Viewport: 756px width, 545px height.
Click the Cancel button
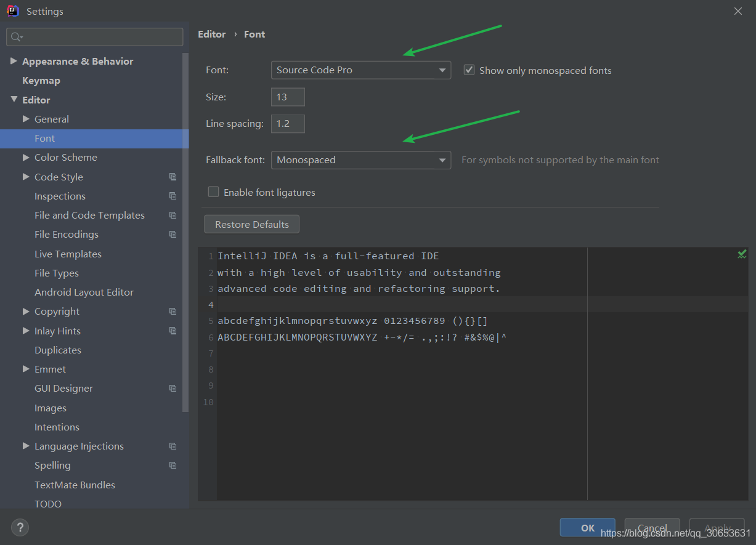click(652, 528)
